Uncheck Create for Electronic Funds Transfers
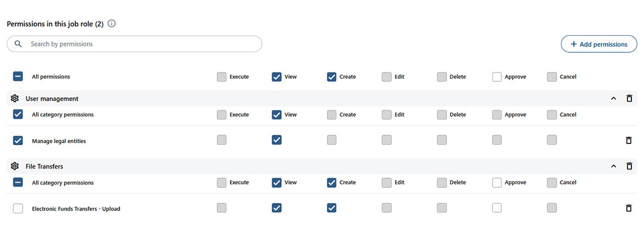This screenshot has width=644, height=238. (x=331, y=208)
